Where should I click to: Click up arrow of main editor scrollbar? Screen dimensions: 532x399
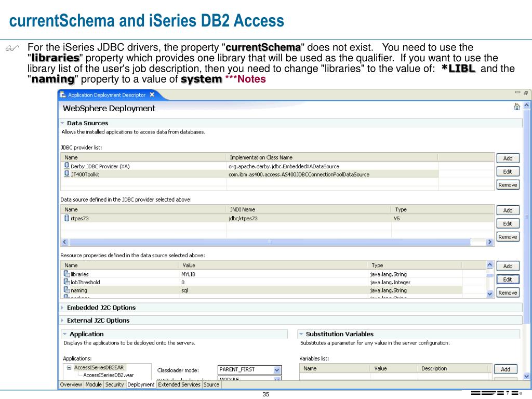(x=527, y=105)
